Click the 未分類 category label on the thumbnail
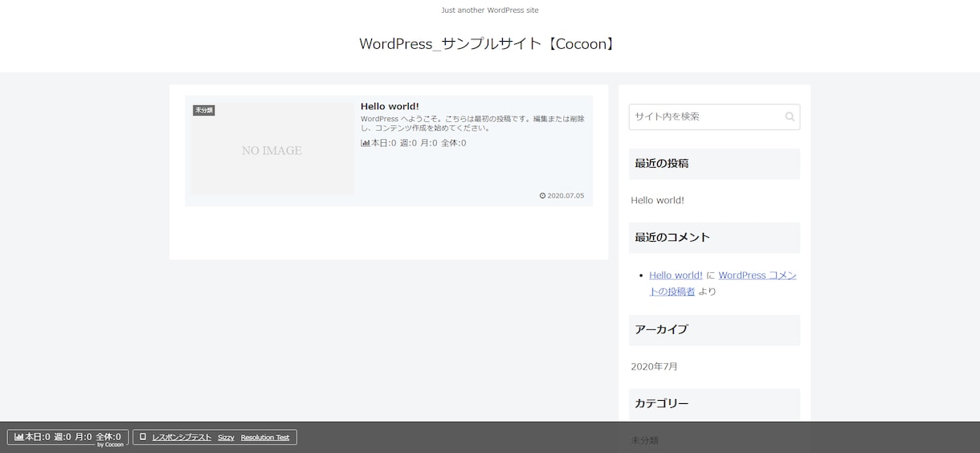This screenshot has height=453, width=980. pos(203,110)
